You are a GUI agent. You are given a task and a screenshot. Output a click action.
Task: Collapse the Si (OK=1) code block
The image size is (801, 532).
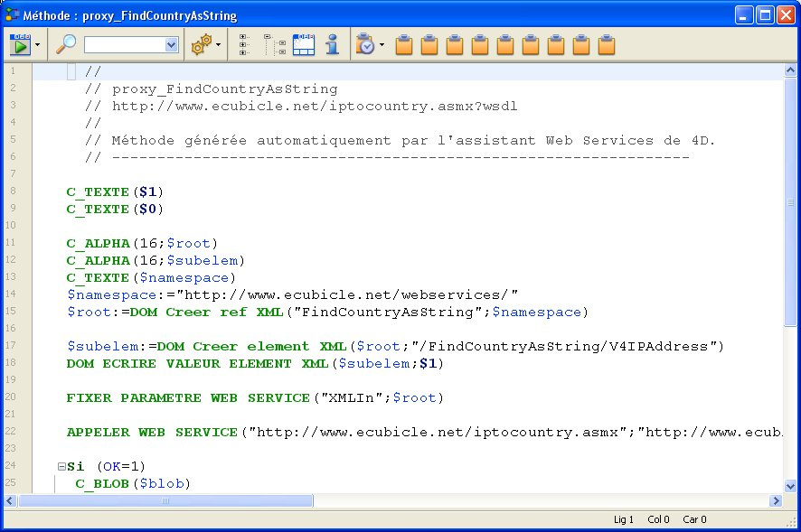coord(61,467)
